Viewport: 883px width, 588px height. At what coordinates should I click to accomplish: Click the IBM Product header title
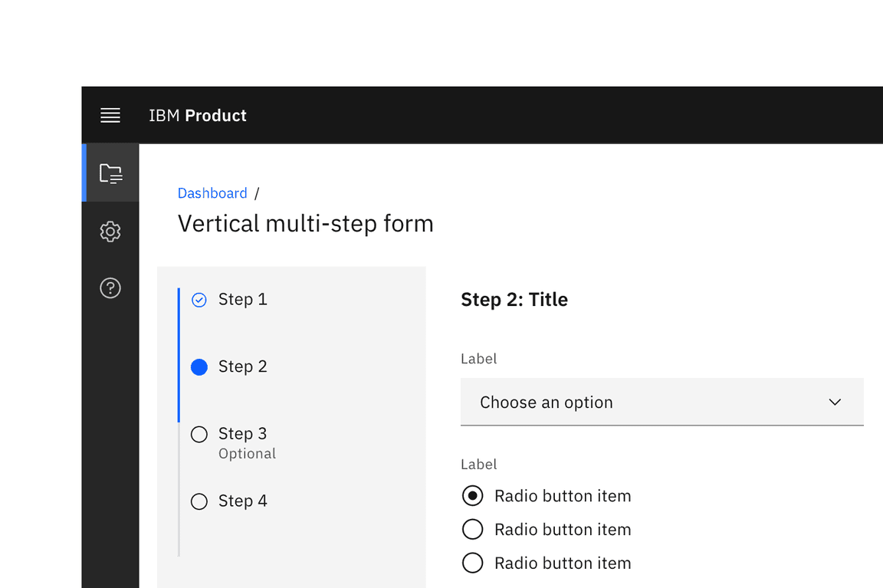pos(197,115)
